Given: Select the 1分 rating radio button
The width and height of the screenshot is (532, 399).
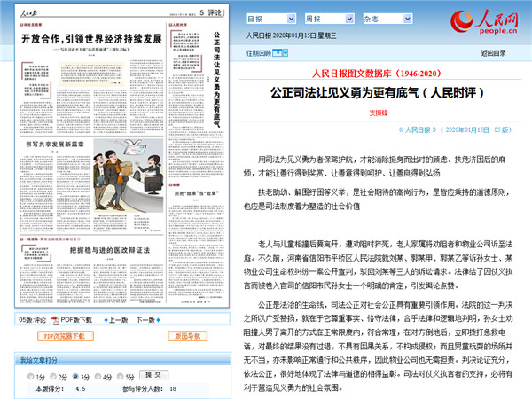Looking at the screenshot, I should coord(31,376).
